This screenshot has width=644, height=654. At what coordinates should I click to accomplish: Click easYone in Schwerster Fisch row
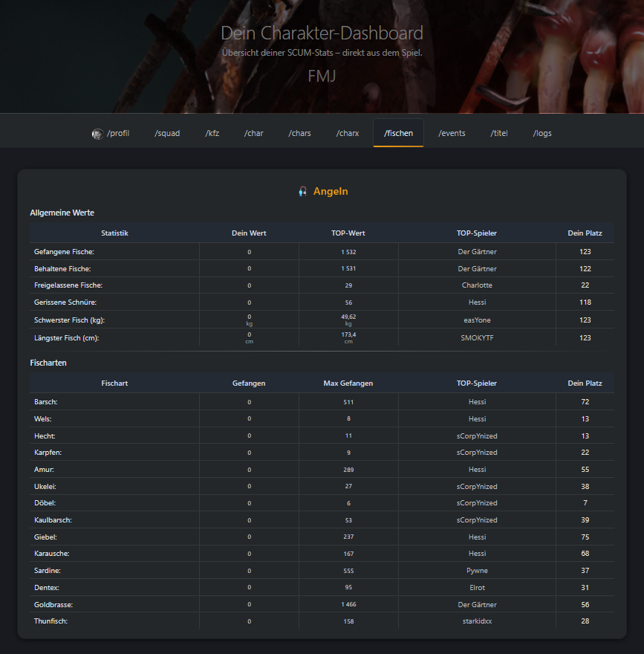pyautogui.click(x=477, y=320)
